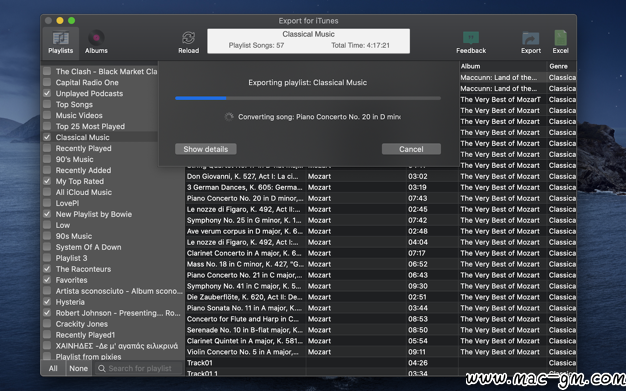Click the 09:30 duration cell

418,286
